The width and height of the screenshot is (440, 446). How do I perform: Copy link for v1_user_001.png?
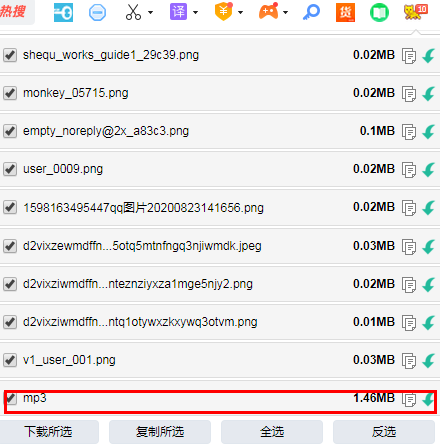409,361
